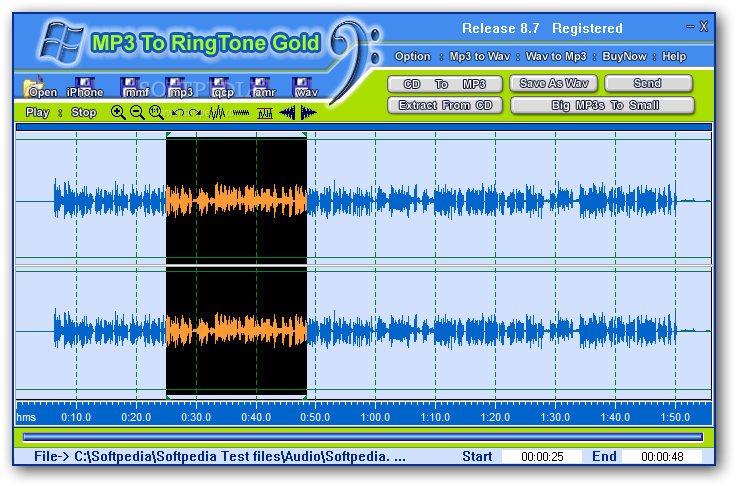Save ringtone in amr format
Image resolution: width=736 pixels, height=486 pixels.
click(x=263, y=87)
